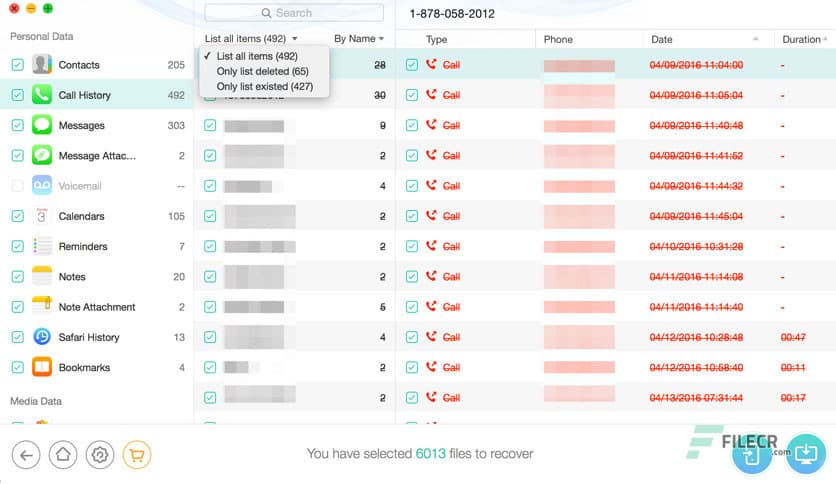Click the Notes notepad icon

point(42,276)
